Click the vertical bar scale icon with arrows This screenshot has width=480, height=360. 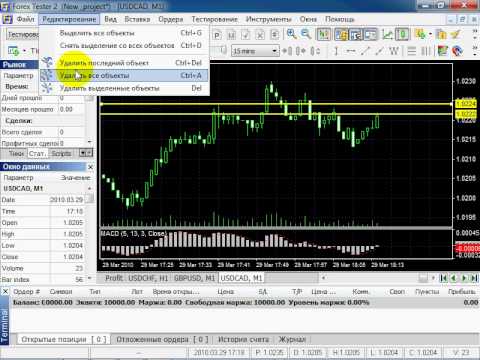(315, 51)
